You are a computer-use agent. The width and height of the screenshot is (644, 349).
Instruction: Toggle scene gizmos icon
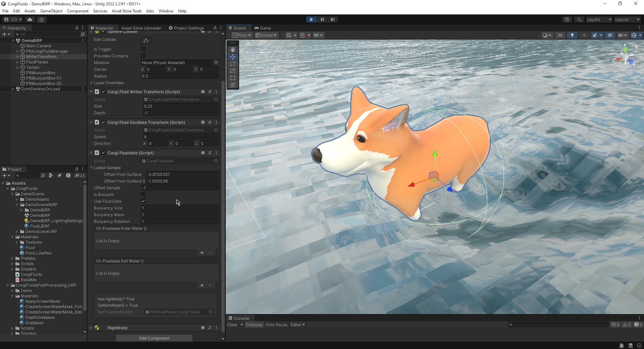(634, 35)
